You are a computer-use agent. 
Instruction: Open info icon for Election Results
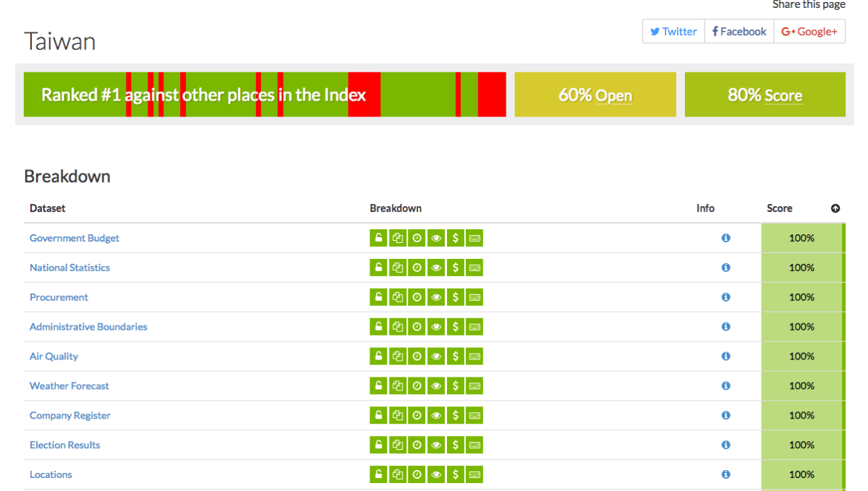click(x=726, y=445)
